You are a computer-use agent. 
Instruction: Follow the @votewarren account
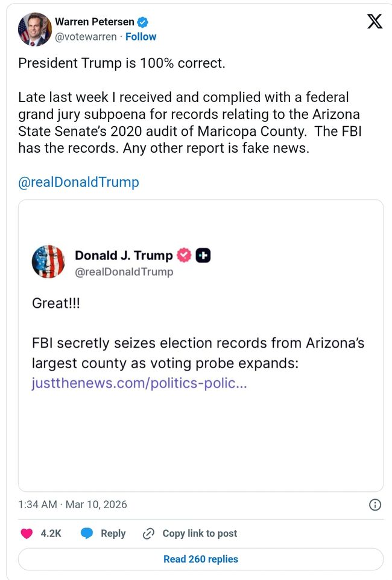tap(141, 37)
